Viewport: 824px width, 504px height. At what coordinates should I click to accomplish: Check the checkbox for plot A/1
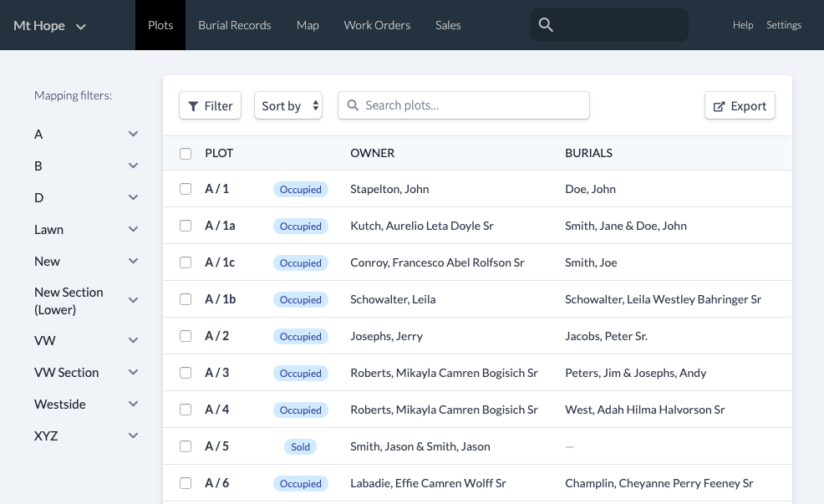pos(186,189)
